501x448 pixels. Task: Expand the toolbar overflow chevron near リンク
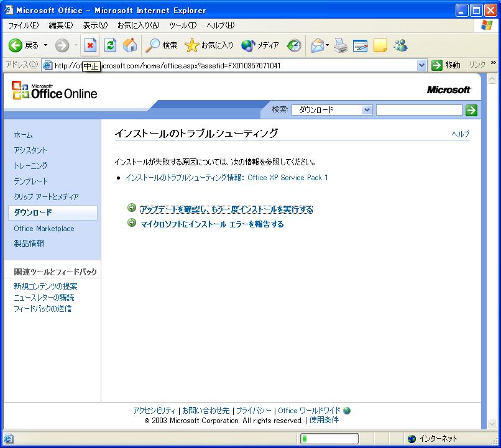coord(494,63)
